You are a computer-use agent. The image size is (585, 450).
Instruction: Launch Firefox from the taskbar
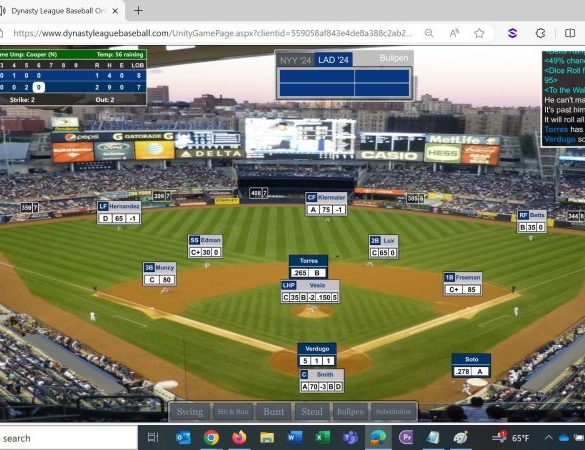click(x=239, y=437)
